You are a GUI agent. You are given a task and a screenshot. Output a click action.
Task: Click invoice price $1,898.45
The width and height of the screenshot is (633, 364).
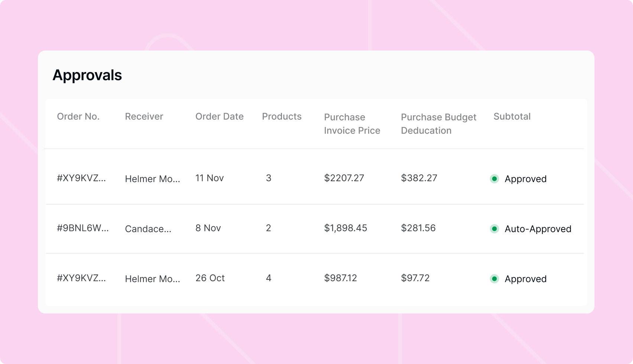345,228
